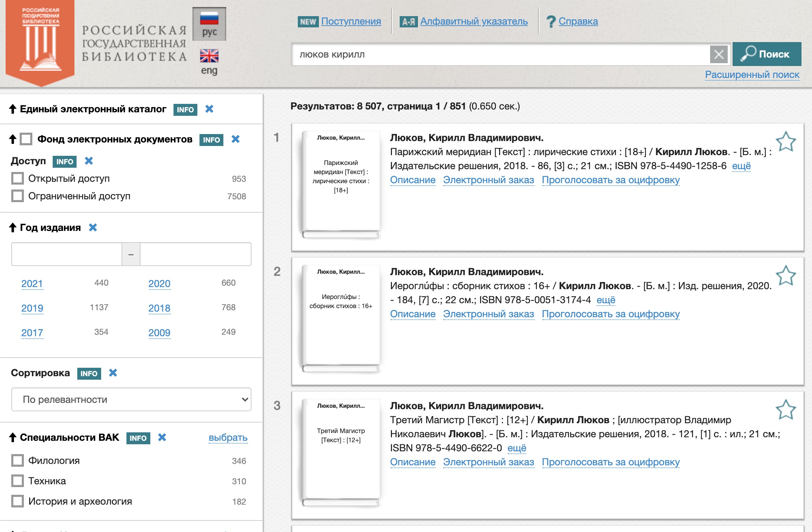Tick the Филология specialty checkbox
The width and height of the screenshot is (812, 532).
click(18, 461)
